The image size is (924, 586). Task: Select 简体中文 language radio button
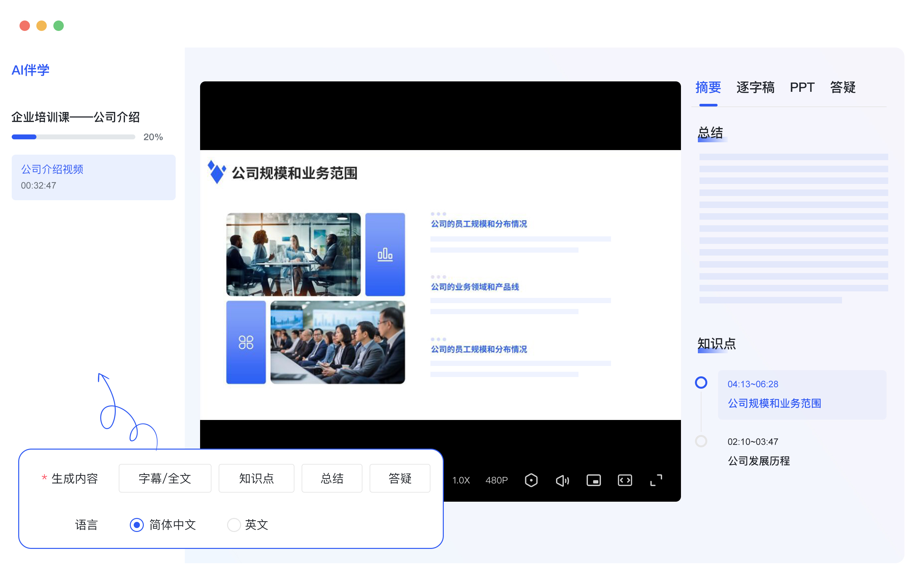click(137, 524)
